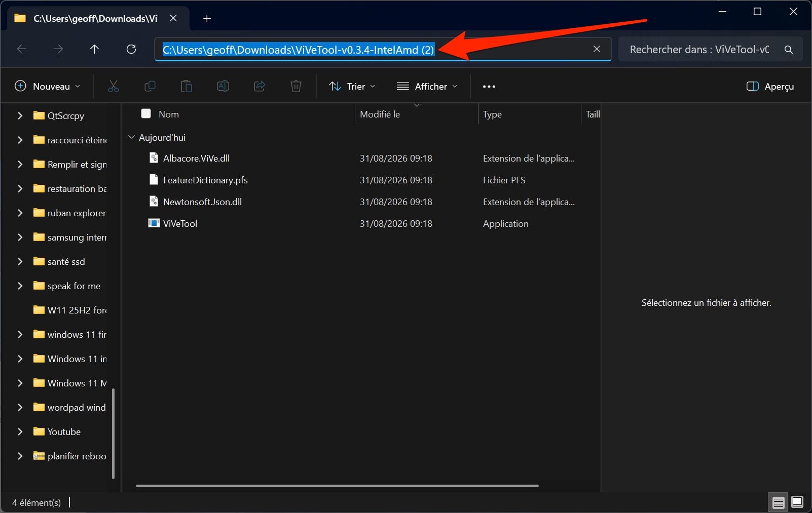The width and height of the screenshot is (812, 513).
Task: Go forward with the right arrow
Action: pyautogui.click(x=58, y=49)
